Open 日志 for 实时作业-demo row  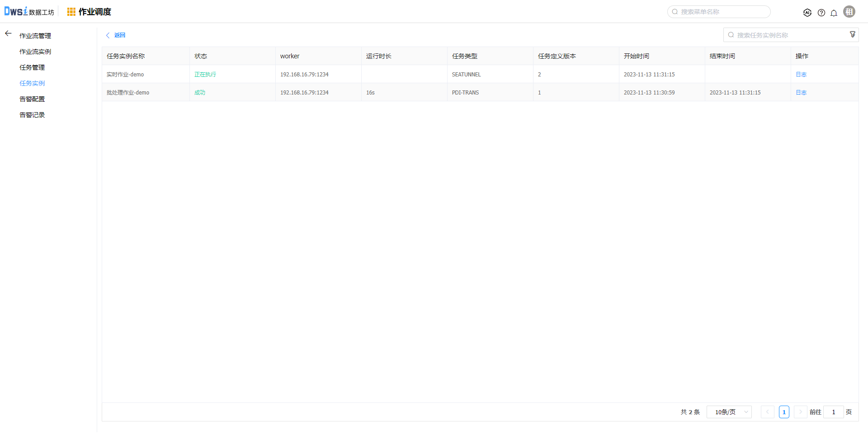(x=801, y=75)
